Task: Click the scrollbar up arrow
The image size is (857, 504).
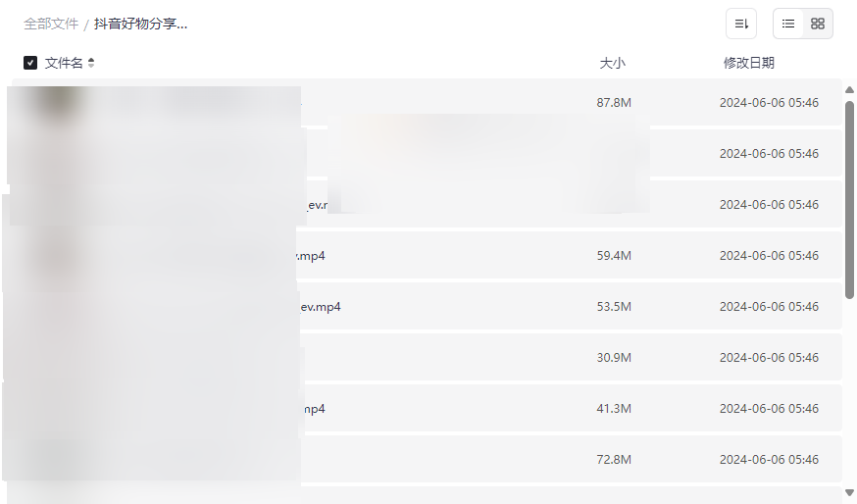Action: click(849, 91)
